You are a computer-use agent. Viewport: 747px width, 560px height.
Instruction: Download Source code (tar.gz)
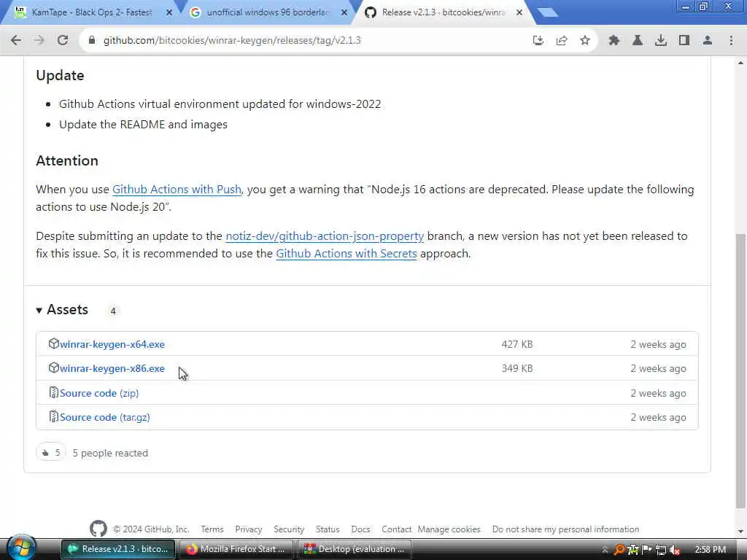click(105, 418)
